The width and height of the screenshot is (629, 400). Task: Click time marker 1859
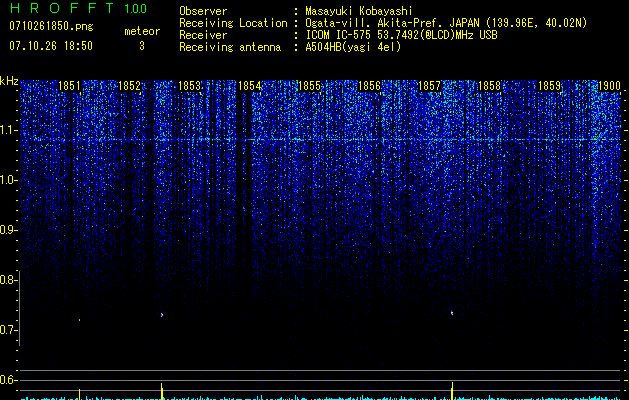549,86
